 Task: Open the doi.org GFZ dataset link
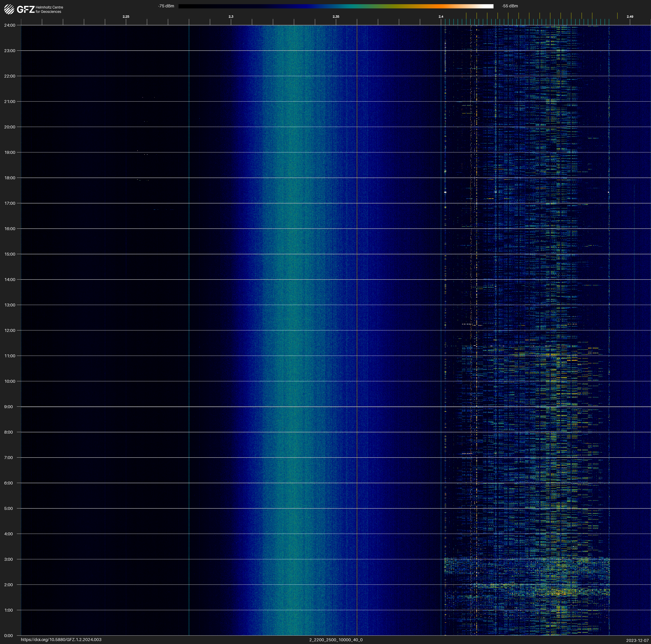pos(61,640)
